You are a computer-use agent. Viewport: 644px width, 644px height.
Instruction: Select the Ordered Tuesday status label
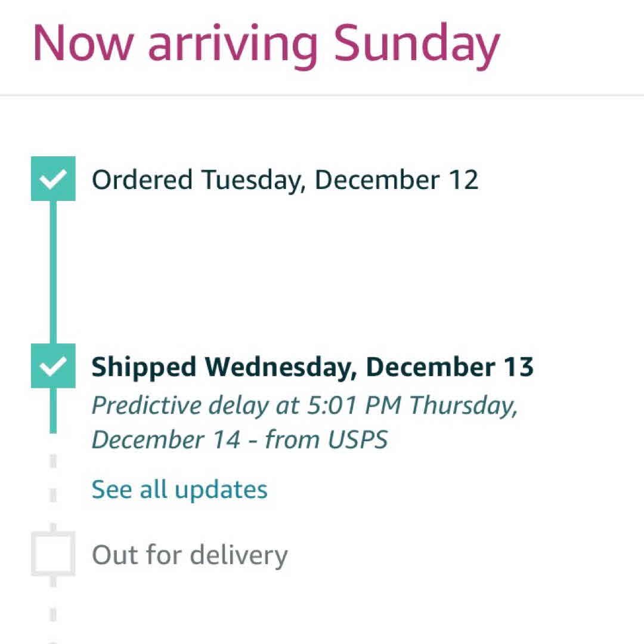pos(284,179)
